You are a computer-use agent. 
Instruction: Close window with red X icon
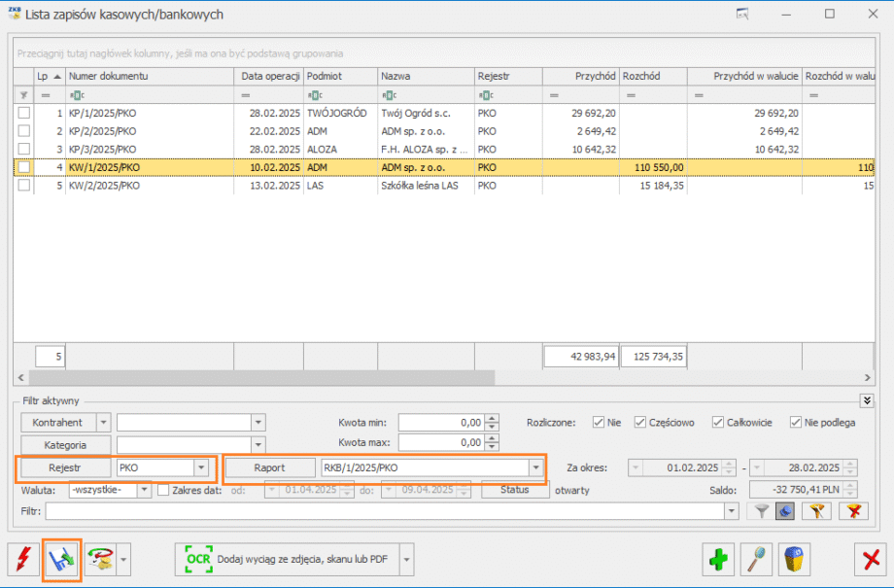click(x=867, y=560)
